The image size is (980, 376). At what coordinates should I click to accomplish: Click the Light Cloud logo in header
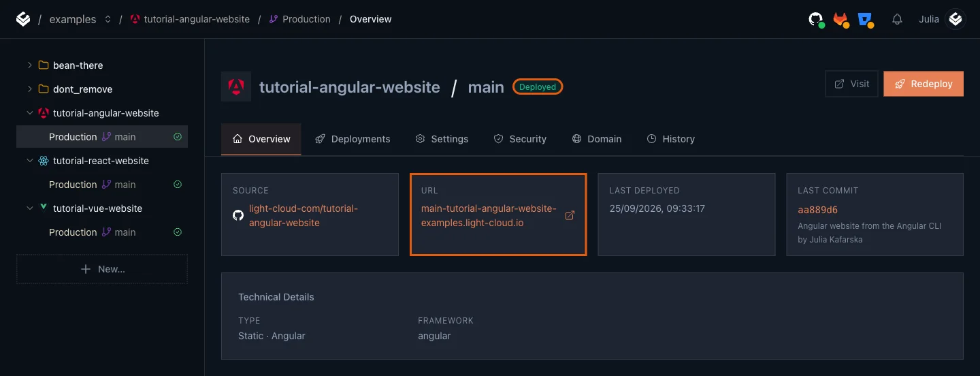pos(23,19)
